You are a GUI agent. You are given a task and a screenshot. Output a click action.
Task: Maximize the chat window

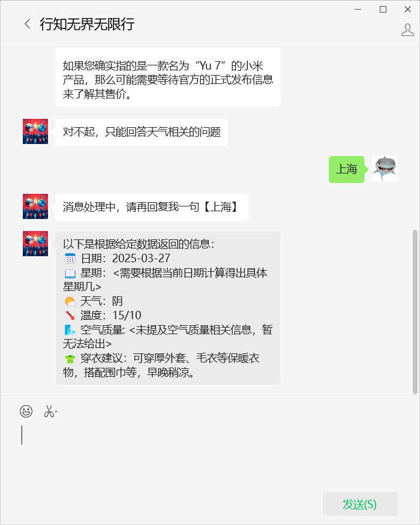click(x=383, y=10)
